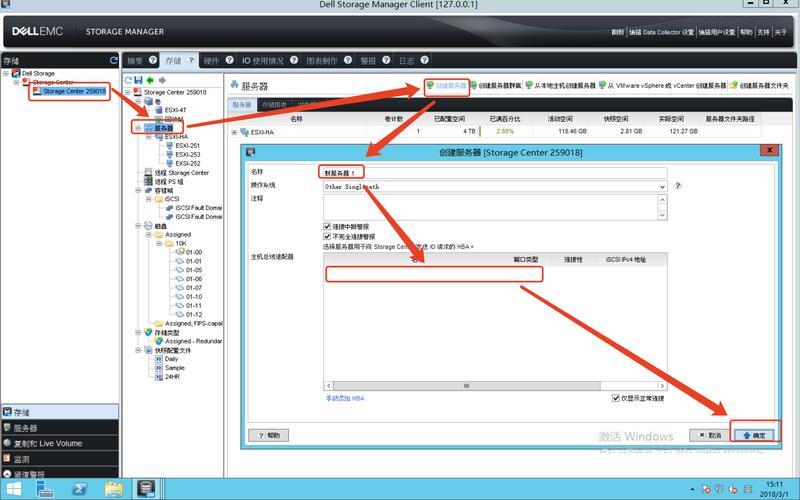Toggle the 连接中断警报 checkbox

point(327,226)
